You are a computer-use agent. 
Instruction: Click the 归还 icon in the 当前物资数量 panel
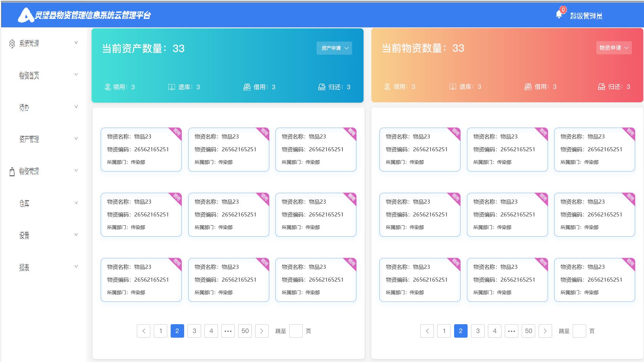tap(601, 87)
